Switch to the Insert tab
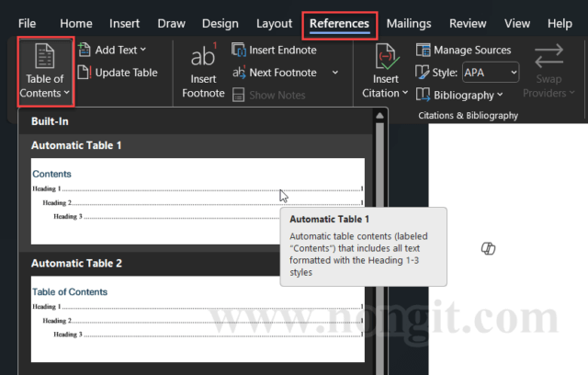The image size is (588, 375). coord(125,24)
